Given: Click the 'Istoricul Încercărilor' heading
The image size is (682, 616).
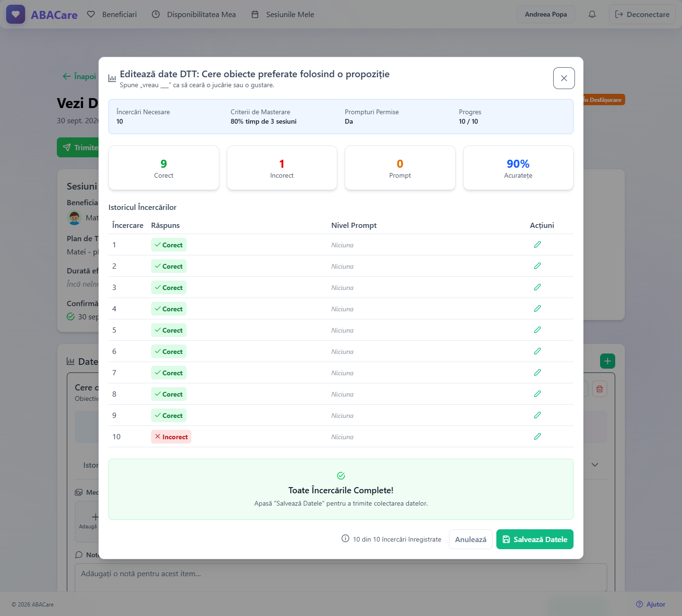Looking at the screenshot, I should point(142,207).
